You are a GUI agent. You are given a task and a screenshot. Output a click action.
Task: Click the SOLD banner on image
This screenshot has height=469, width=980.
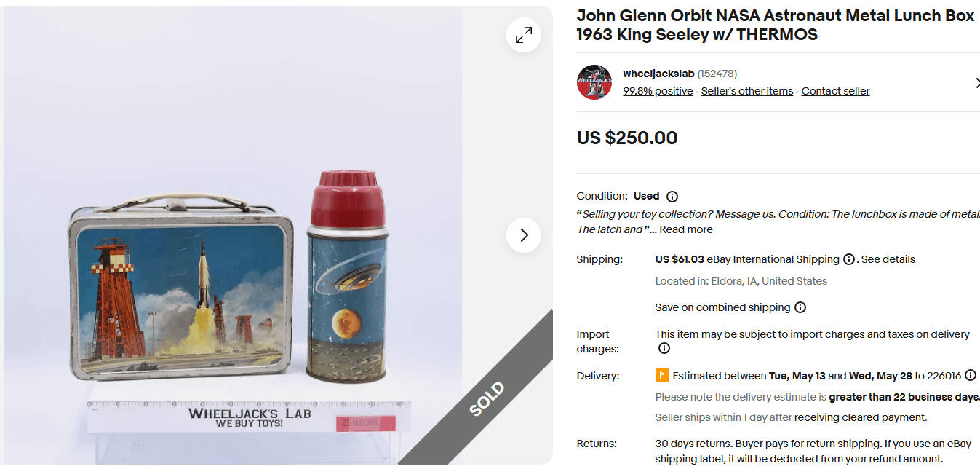[486, 399]
